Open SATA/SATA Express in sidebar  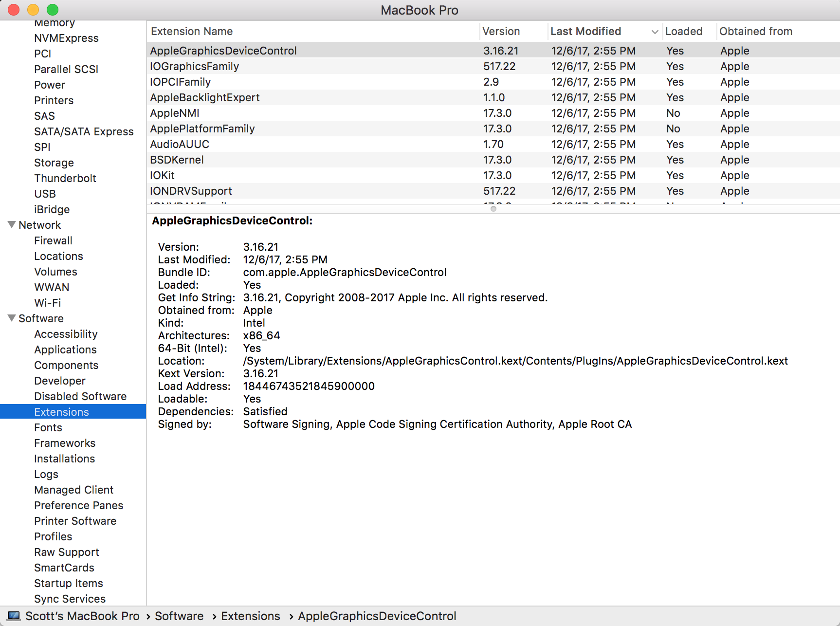(x=84, y=131)
